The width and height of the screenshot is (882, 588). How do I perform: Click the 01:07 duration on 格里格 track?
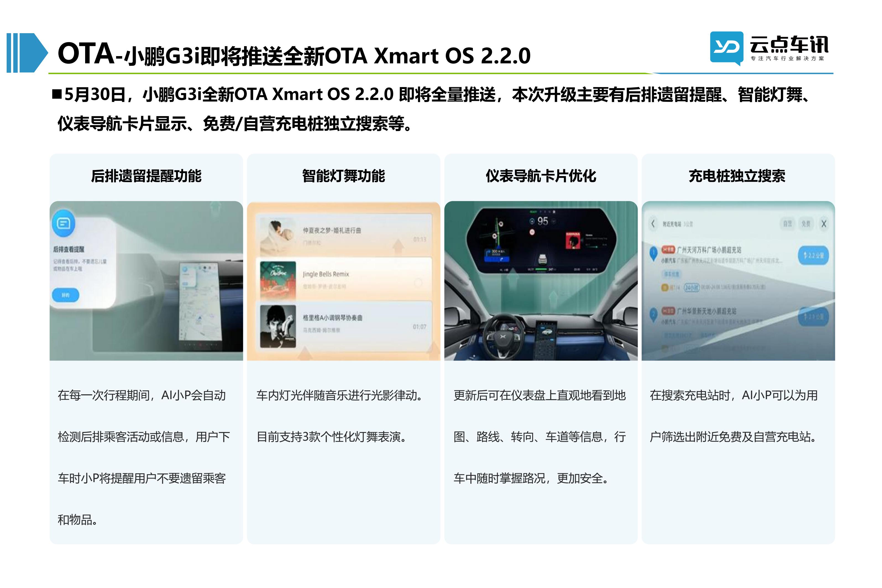420,327
